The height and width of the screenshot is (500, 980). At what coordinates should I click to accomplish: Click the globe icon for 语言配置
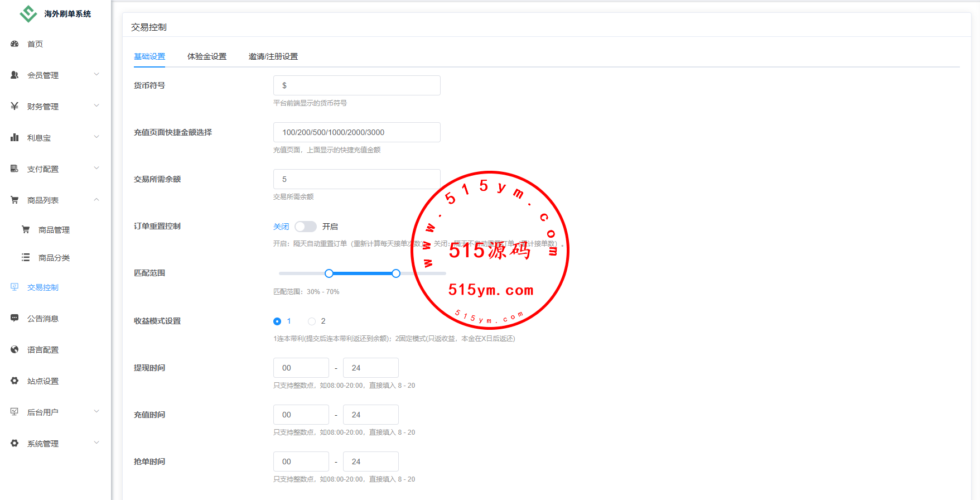[15, 349]
